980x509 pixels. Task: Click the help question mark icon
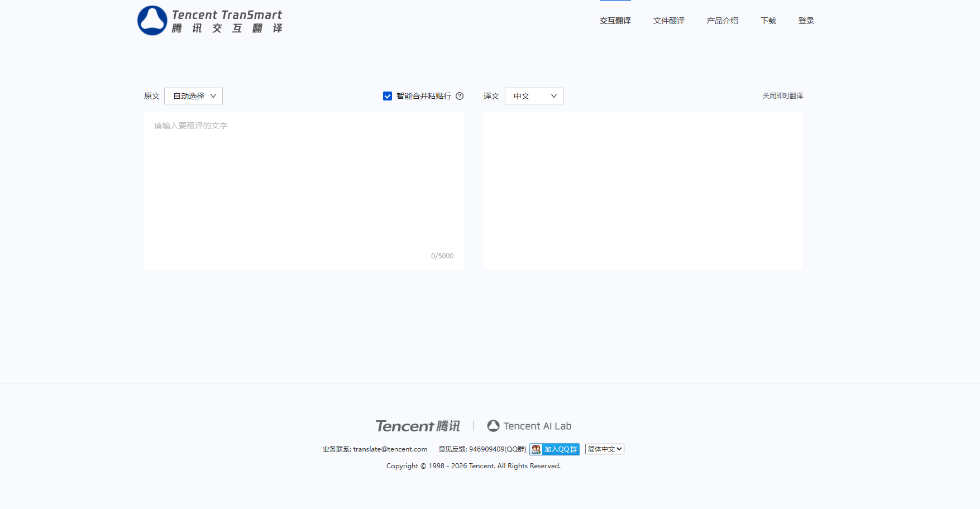(460, 96)
